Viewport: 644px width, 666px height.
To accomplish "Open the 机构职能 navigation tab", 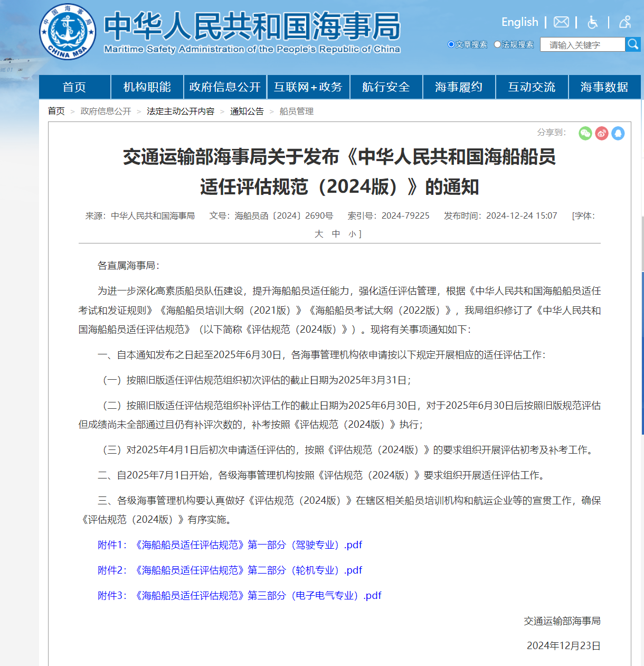I will 147,87.
